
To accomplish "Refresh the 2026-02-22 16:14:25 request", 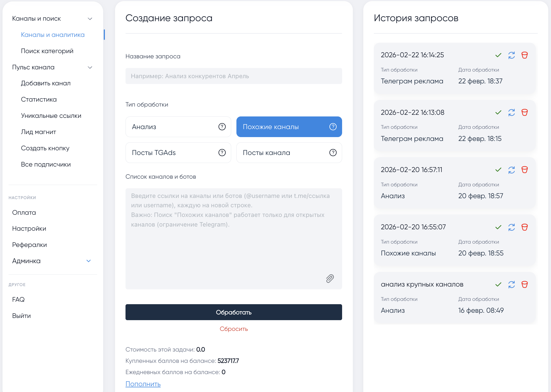I will (x=511, y=55).
